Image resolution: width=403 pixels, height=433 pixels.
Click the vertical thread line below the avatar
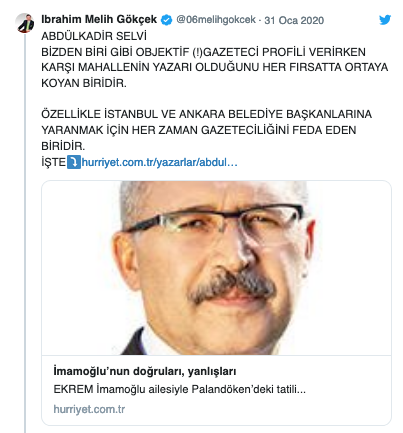25,233
